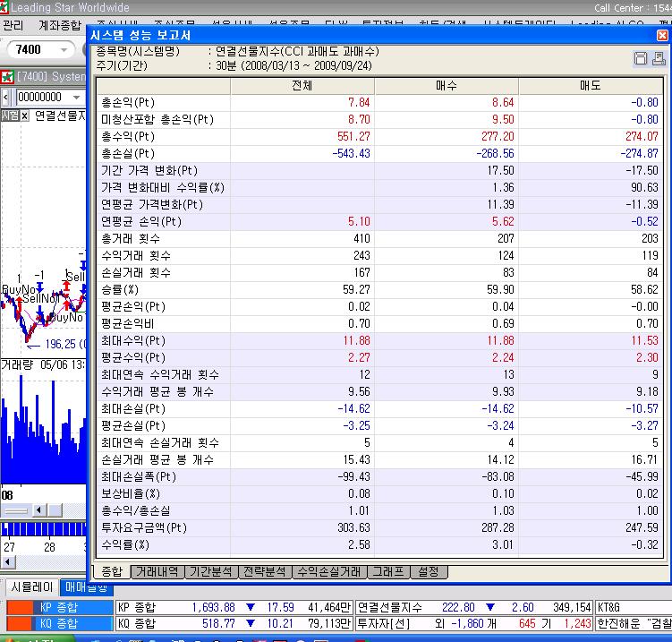Toggle the x checkbox next to 시험
The image size is (672, 642).
click(x=25, y=116)
